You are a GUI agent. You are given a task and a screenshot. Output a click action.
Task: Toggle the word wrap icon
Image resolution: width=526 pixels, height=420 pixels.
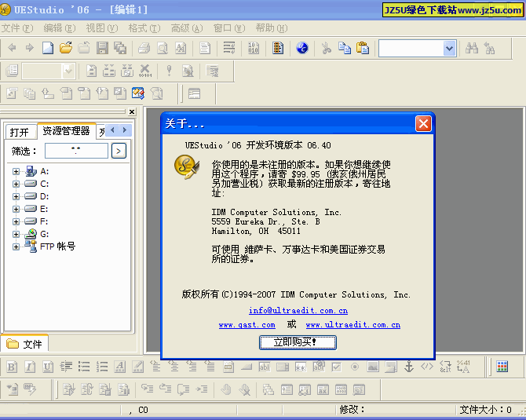[229, 48]
